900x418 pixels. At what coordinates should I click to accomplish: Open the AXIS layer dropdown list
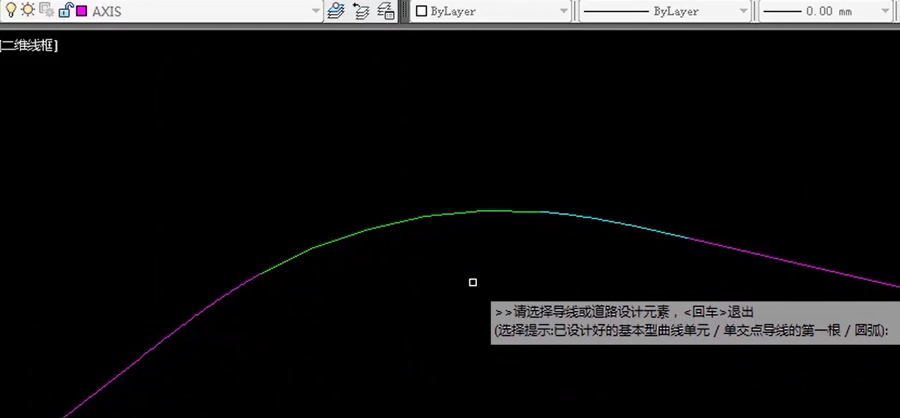click(316, 11)
